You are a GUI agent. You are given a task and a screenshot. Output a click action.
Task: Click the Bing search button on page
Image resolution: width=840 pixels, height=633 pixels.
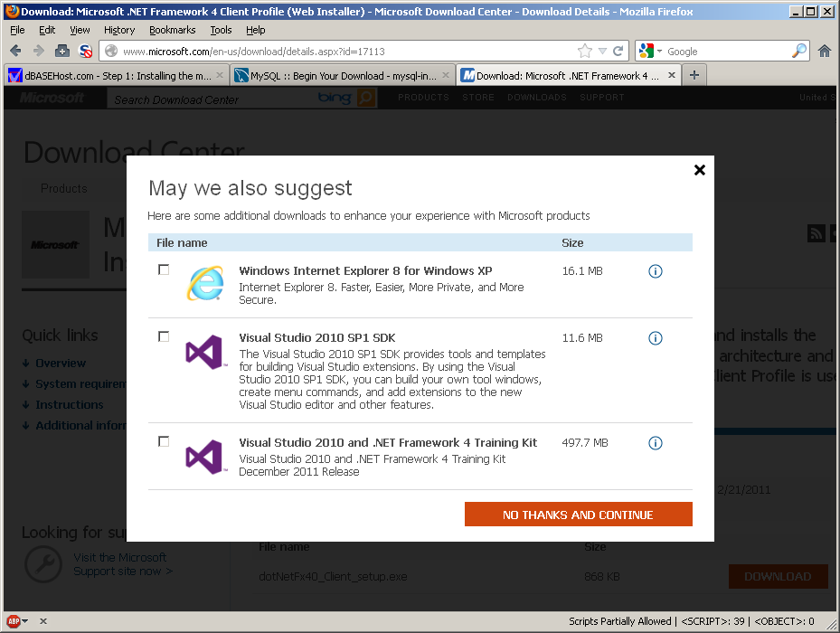[366, 98]
